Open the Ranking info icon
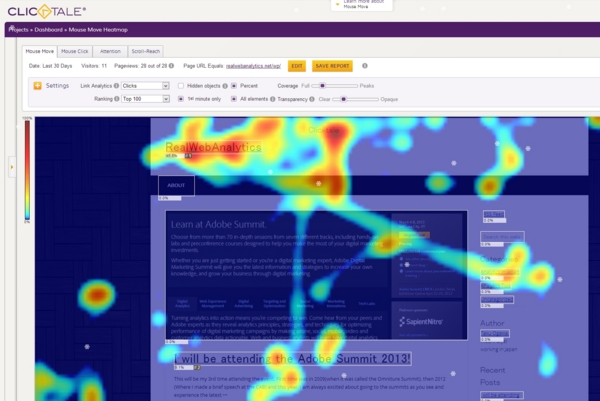Viewport: 600px width, 401px height. click(116, 99)
